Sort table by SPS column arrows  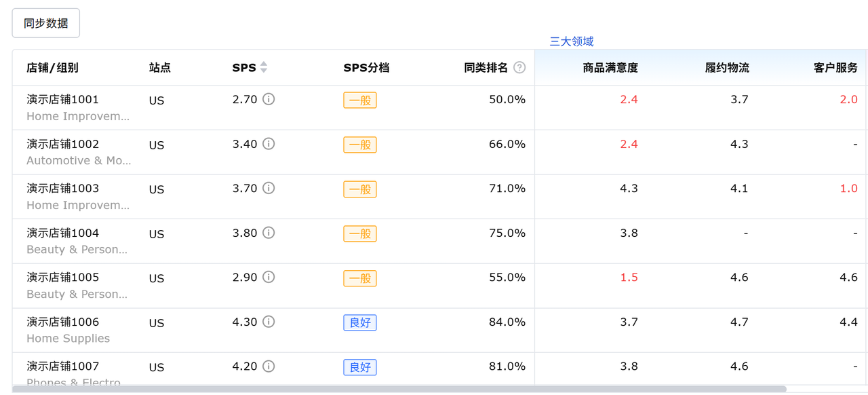coord(264,67)
